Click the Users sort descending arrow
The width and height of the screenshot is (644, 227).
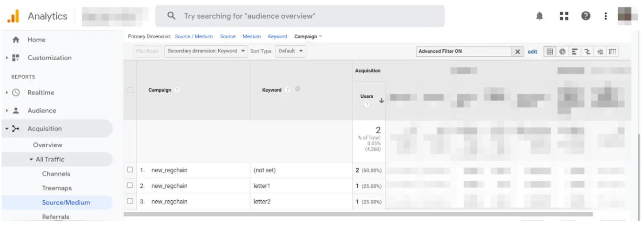coord(381,101)
